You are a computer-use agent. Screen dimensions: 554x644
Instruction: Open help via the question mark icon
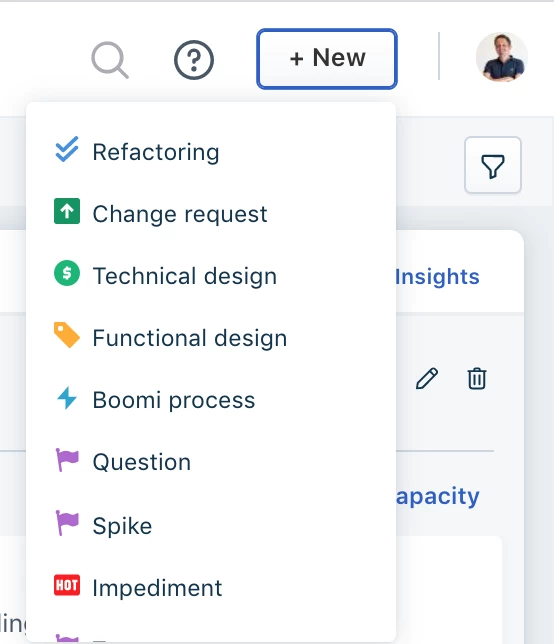(194, 60)
